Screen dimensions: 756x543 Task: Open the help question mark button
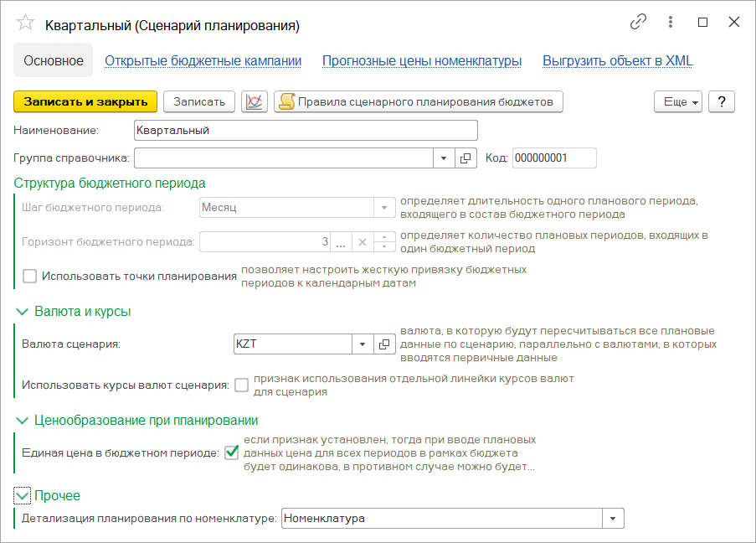tap(721, 101)
